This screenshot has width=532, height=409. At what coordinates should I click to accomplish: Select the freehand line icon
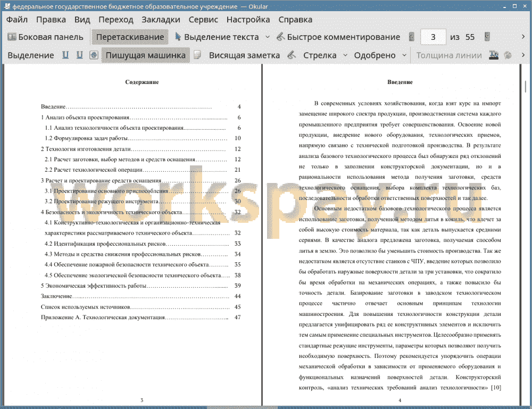click(292, 55)
